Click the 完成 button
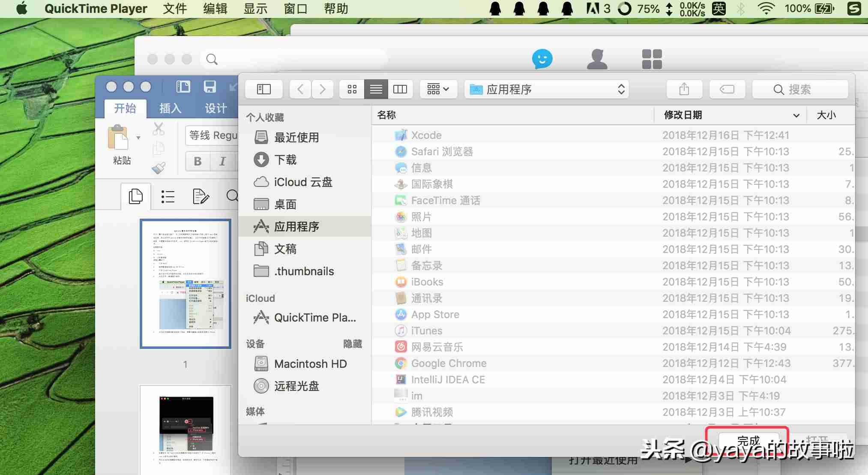The height and width of the screenshot is (475, 868). [x=748, y=440]
